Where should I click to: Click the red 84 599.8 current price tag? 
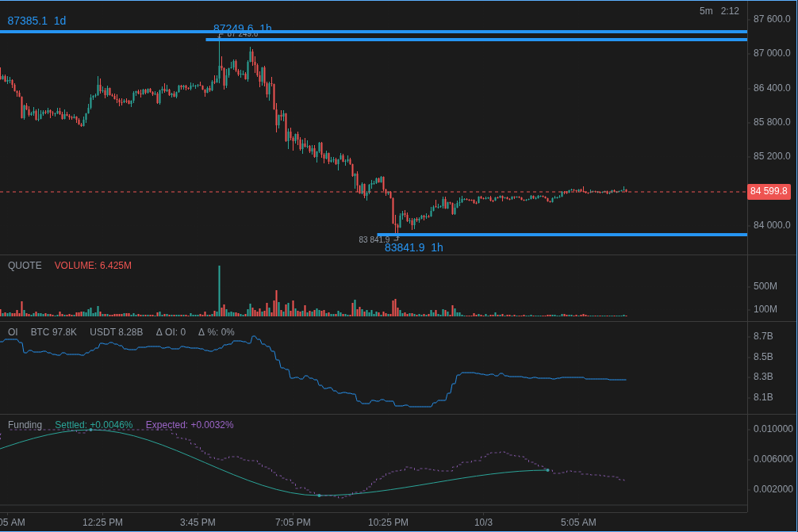(769, 191)
